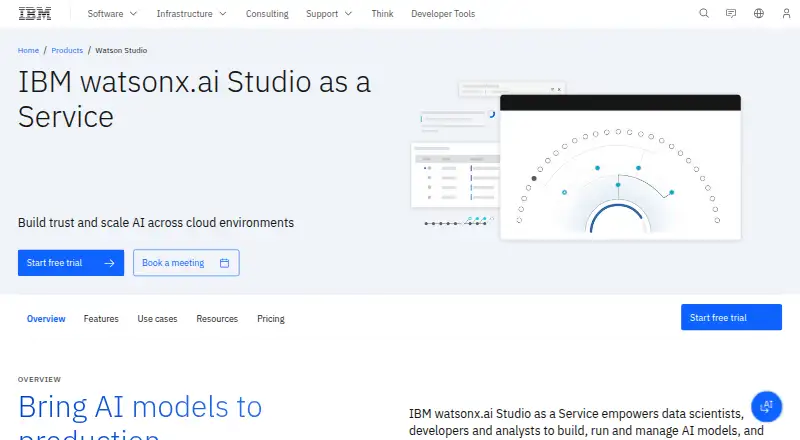This screenshot has width=800, height=440.
Task: Click the IBM logo
Action: pyautogui.click(x=35, y=14)
